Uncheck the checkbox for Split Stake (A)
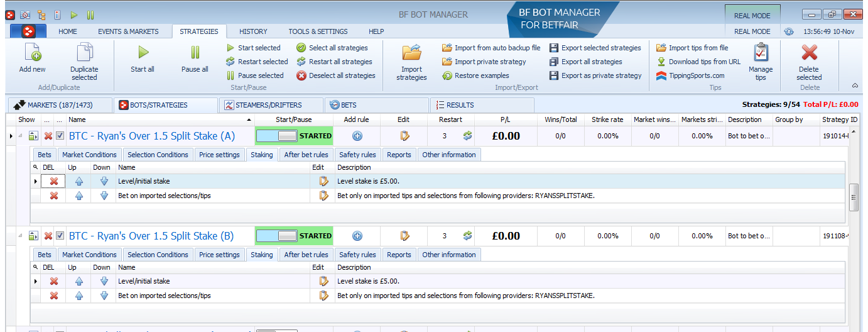The height and width of the screenshot is (332, 868). [60, 136]
